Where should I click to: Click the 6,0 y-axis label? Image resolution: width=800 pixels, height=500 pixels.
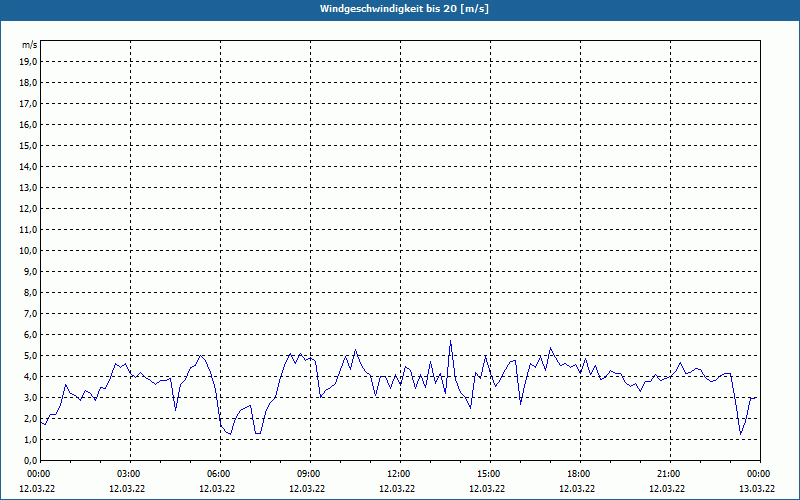coord(31,335)
